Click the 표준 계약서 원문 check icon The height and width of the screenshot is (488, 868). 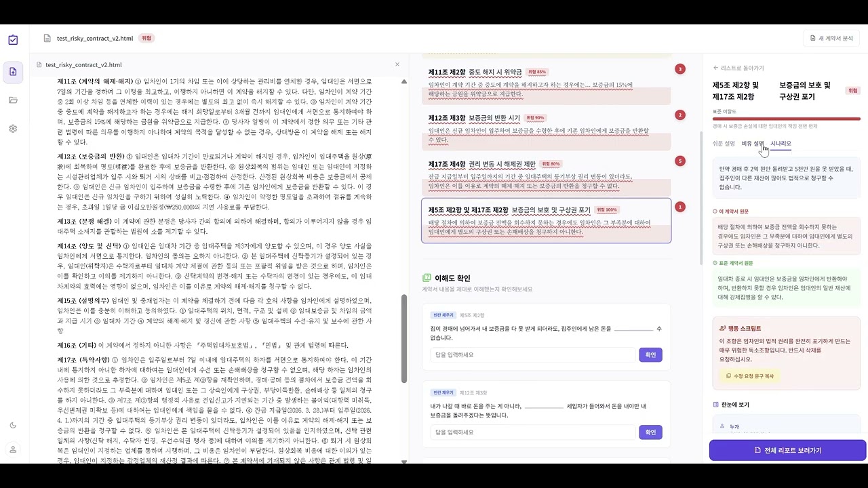click(715, 263)
